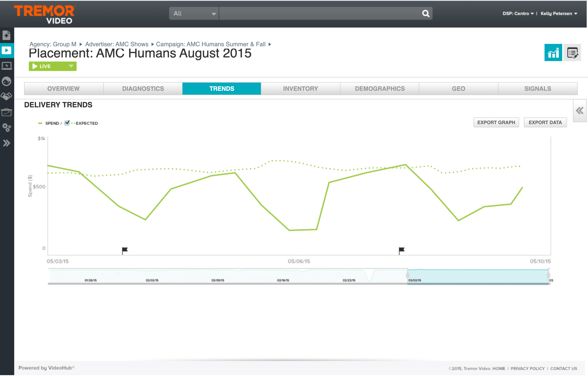Open the monitor screen icon in sidebar
588x376 pixels.
[7, 66]
